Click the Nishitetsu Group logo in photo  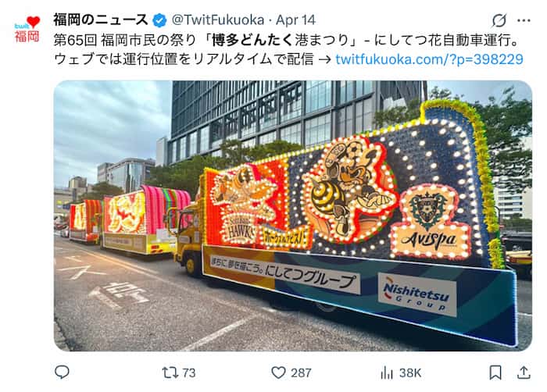tap(417, 294)
